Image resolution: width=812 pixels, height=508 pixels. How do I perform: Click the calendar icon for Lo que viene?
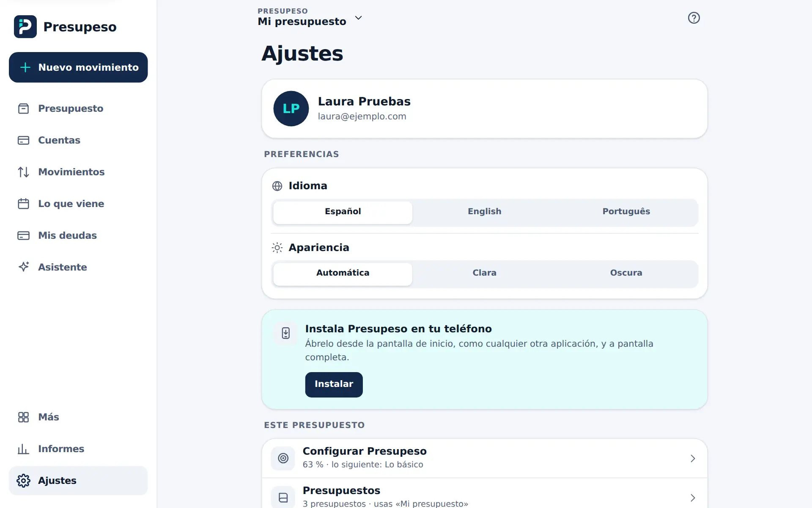(x=23, y=204)
